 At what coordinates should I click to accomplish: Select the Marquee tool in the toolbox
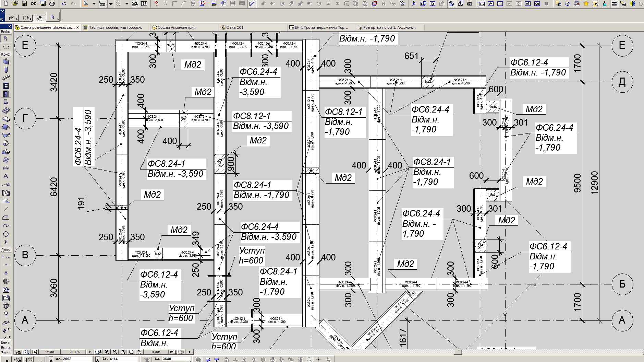click(6, 46)
